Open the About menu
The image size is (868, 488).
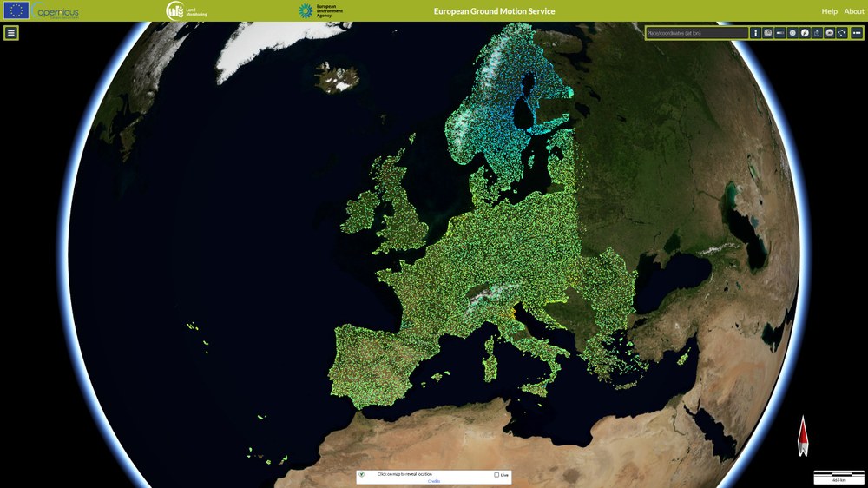point(853,11)
